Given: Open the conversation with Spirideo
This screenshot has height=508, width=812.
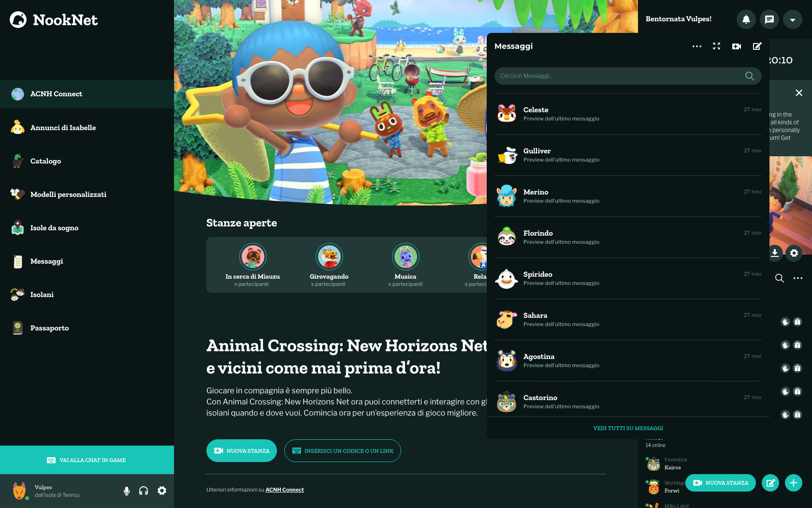Looking at the screenshot, I should point(628,278).
